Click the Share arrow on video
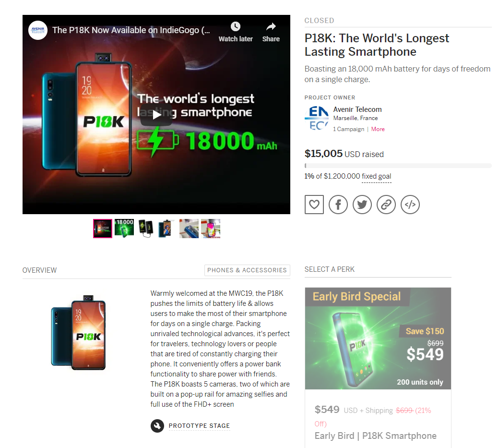The width and height of the screenshot is (499, 448). (271, 26)
